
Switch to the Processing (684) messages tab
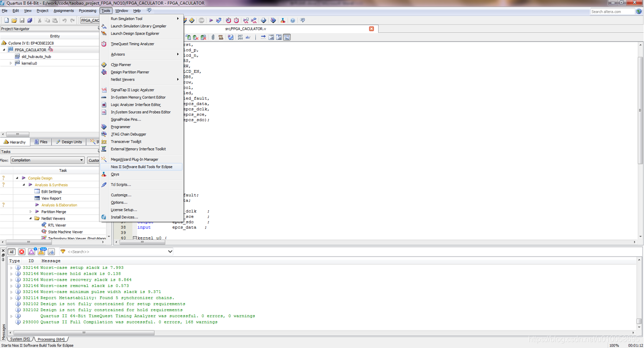(52, 339)
